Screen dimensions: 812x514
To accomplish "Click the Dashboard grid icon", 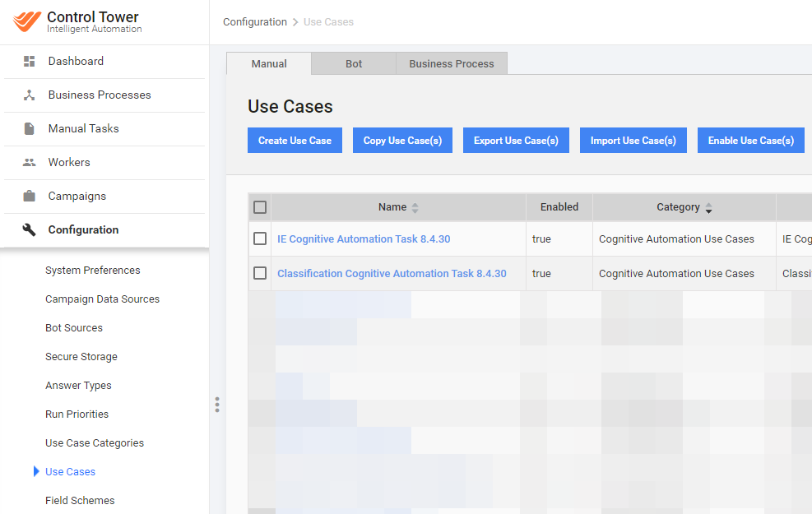I will pos(30,61).
